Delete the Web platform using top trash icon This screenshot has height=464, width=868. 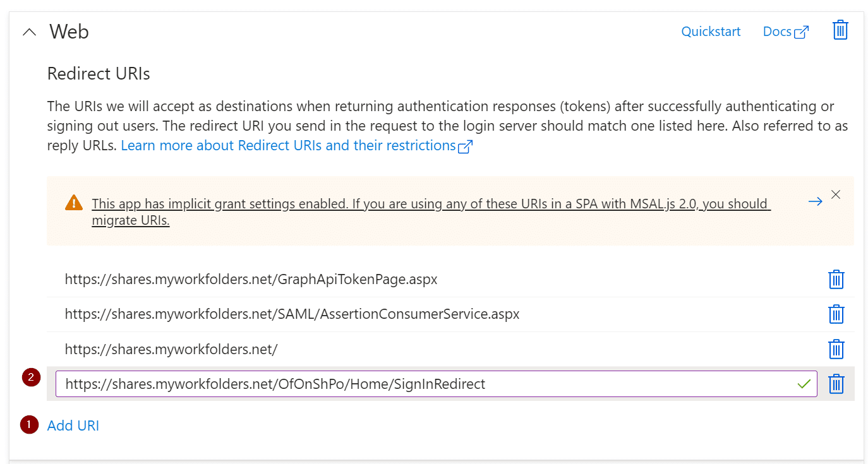click(x=840, y=30)
